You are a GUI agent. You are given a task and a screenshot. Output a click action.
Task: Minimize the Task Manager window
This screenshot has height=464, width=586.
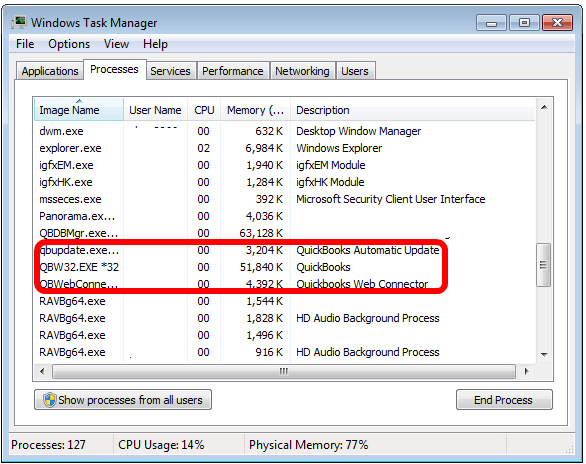pos(491,23)
